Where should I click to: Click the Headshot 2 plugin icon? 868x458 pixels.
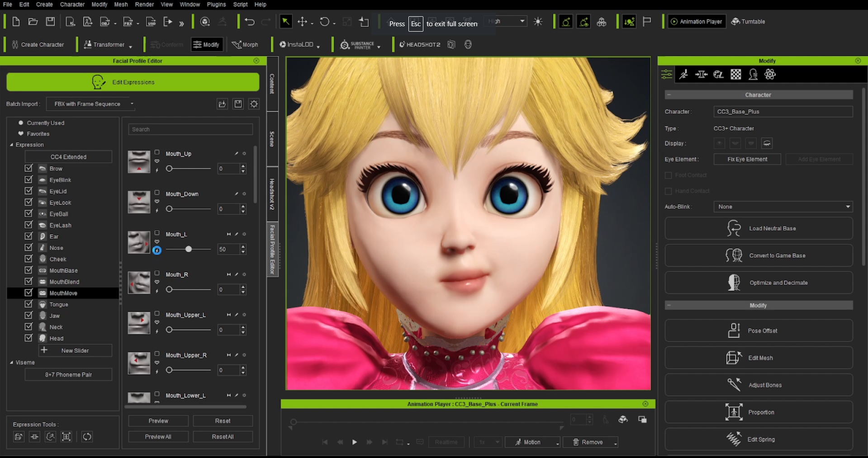coord(419,44)
